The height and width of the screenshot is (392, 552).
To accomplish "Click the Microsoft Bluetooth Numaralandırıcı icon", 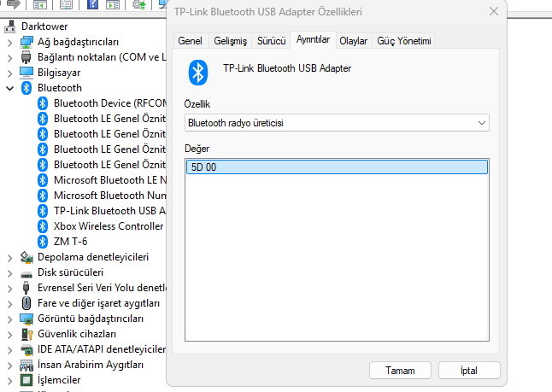I will [43, 196].
